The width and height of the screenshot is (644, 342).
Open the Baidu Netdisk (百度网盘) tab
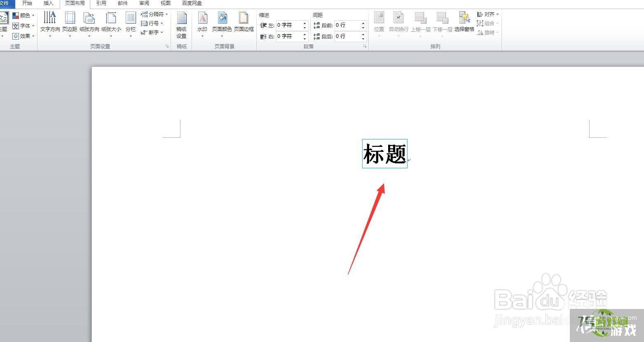point(192,3)
